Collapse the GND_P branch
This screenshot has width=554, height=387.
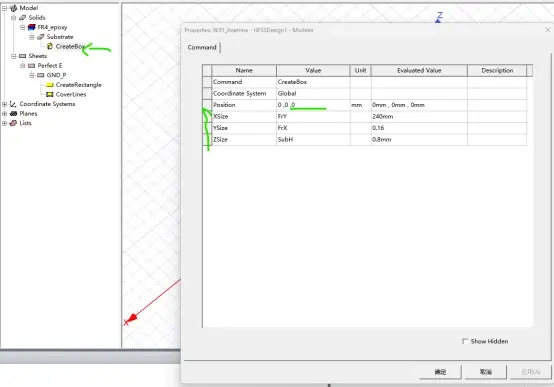32,75
